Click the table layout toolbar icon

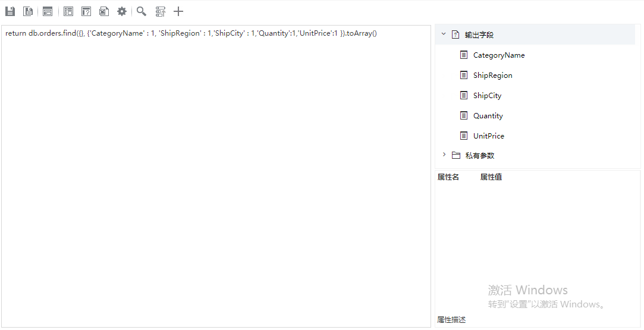click(68, 11)
